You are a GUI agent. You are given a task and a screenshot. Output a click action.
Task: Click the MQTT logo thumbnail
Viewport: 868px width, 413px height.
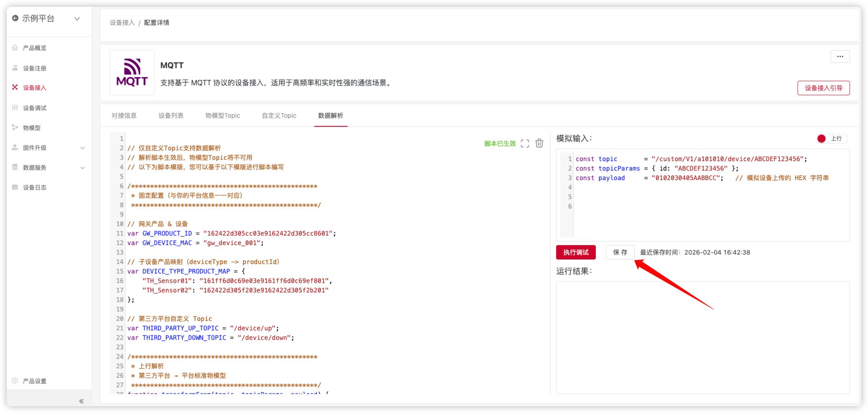132,73
